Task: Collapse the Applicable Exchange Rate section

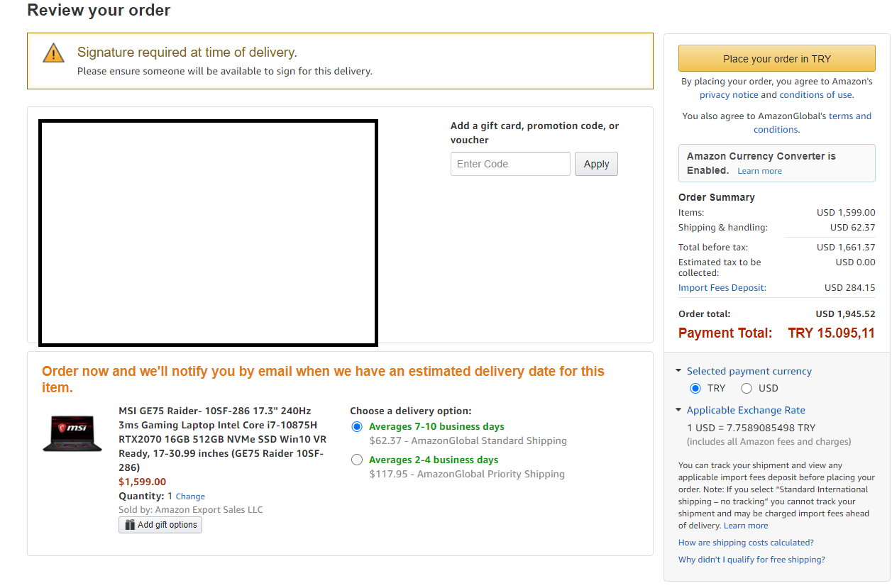Action: (678, 410)
